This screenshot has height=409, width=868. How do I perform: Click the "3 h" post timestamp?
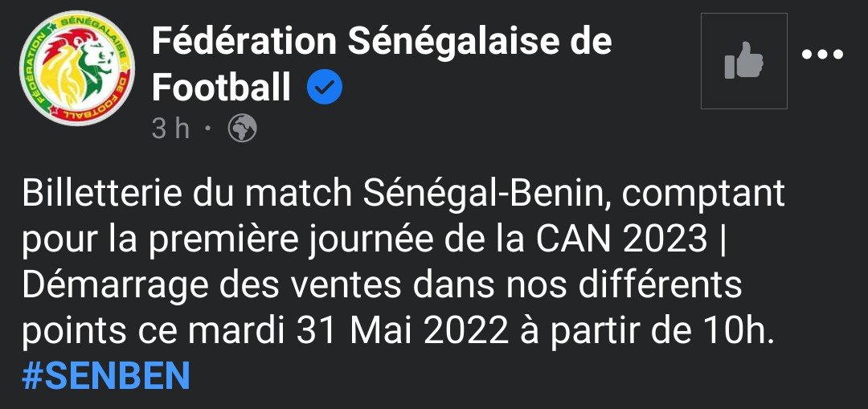[170, 129]
